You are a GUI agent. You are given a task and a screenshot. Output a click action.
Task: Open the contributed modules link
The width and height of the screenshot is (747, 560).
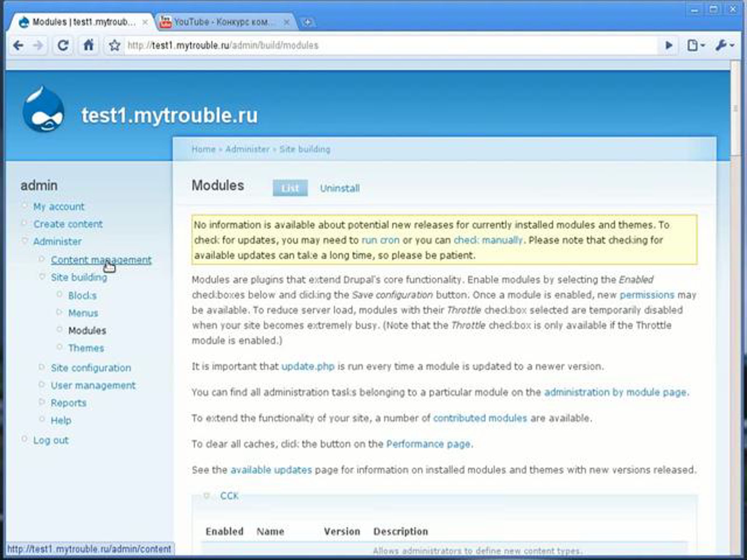click(x=480, y=418)
